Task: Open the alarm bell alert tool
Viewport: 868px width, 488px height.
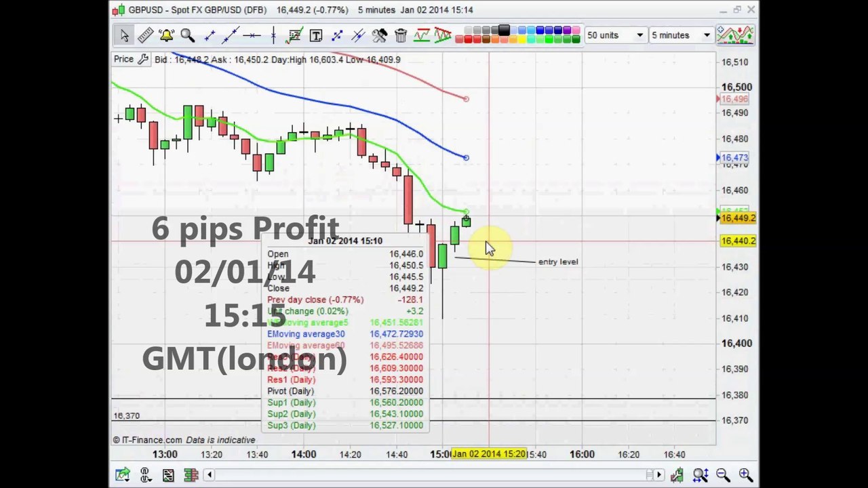Action: [166, 35]
